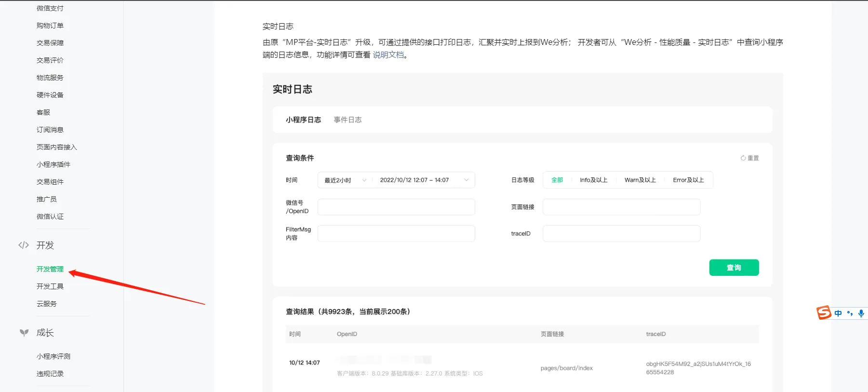Open 交易评价 in sidebar
The image size is (868, 392).
click(50, 60)
